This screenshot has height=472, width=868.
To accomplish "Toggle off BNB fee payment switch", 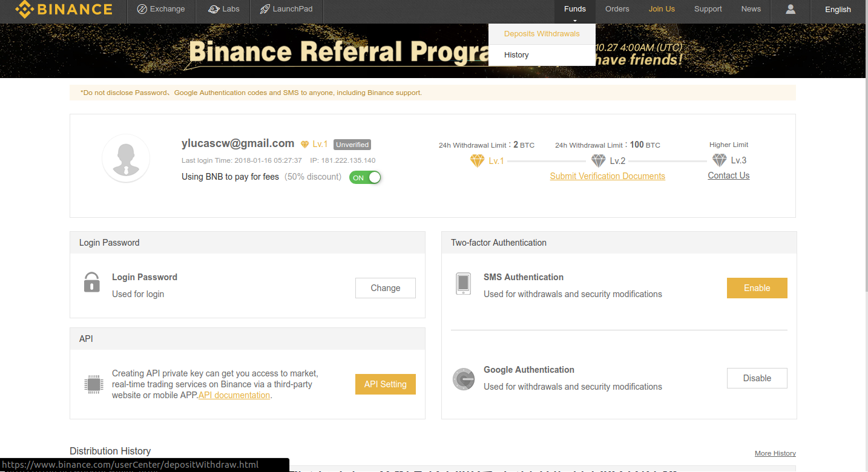I will pyautogui.click(x=365, y=177).
